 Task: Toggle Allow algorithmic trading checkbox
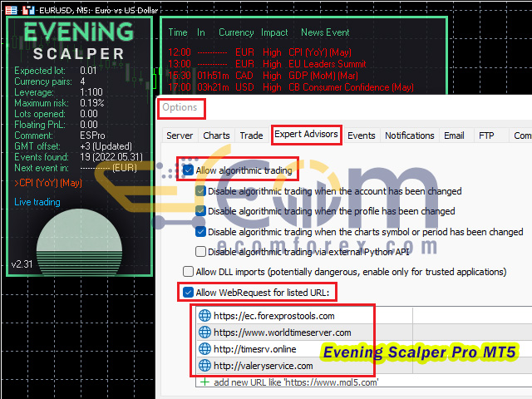pyautogui.click(x=188, y=170)
